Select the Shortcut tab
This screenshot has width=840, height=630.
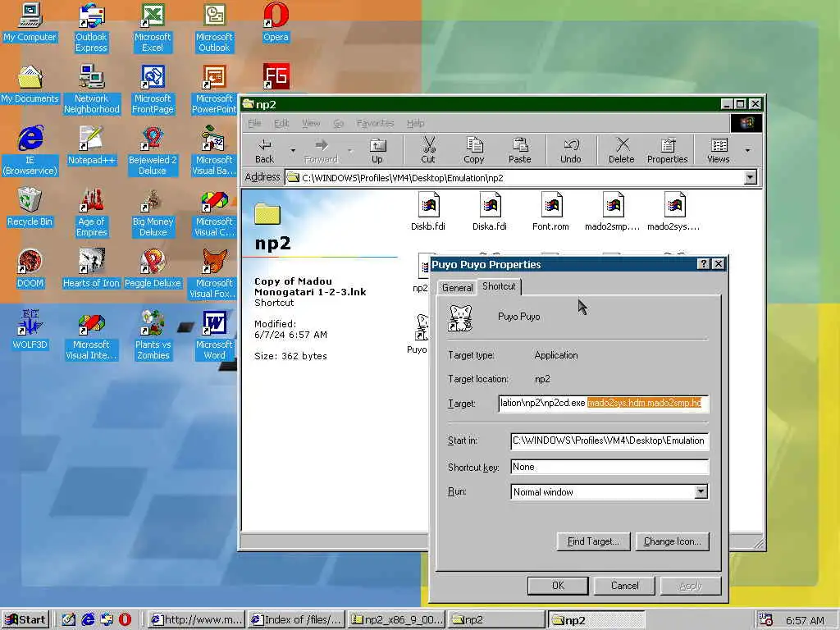[x=499, y=286]
